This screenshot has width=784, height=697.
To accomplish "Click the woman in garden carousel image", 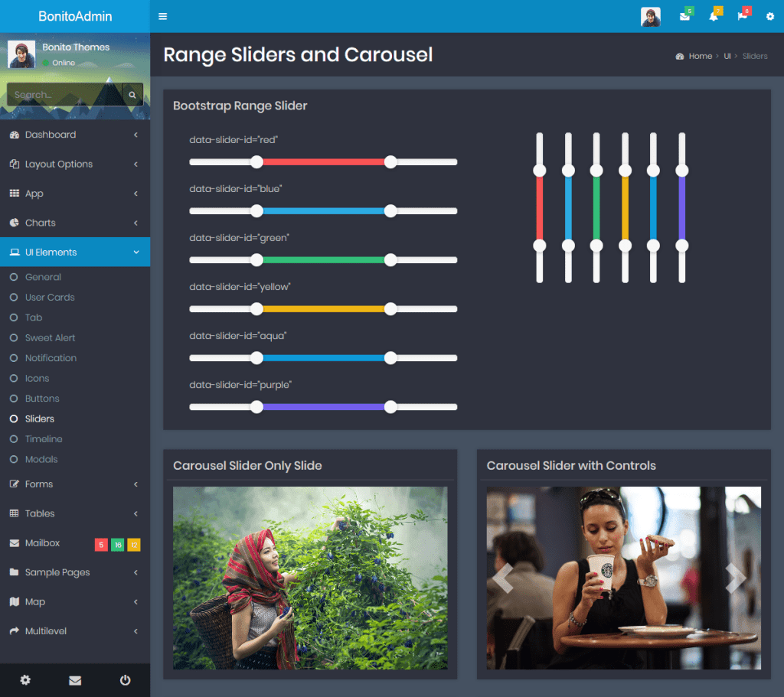I will (x=310, y=578).
